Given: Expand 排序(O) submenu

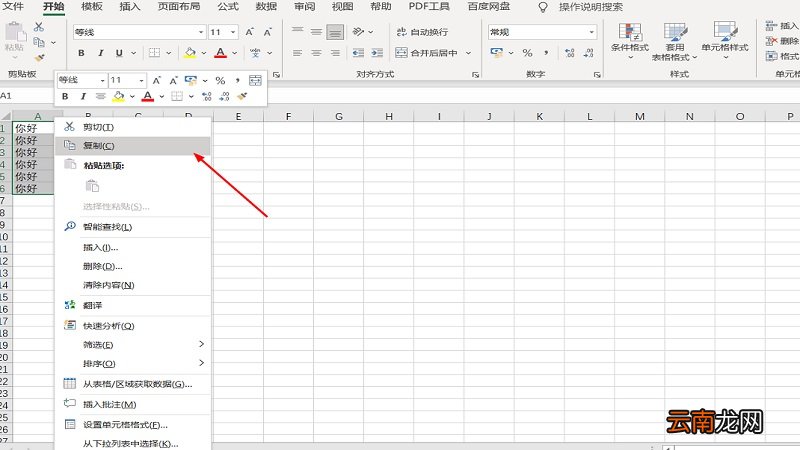Looking at the screenshot, I should click(x=133, y=364).
